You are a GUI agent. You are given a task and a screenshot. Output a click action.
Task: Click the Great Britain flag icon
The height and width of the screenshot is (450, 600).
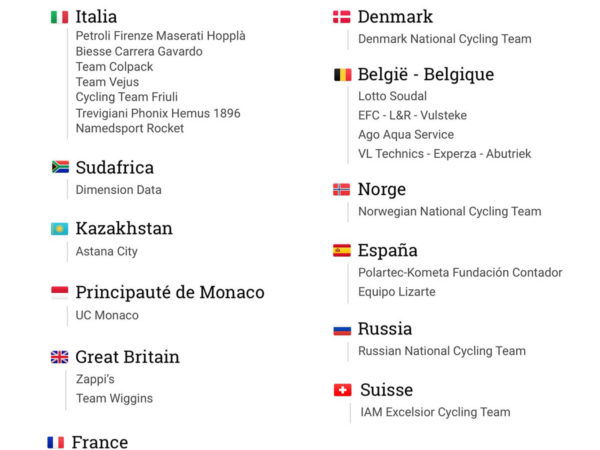coord(60,357)
